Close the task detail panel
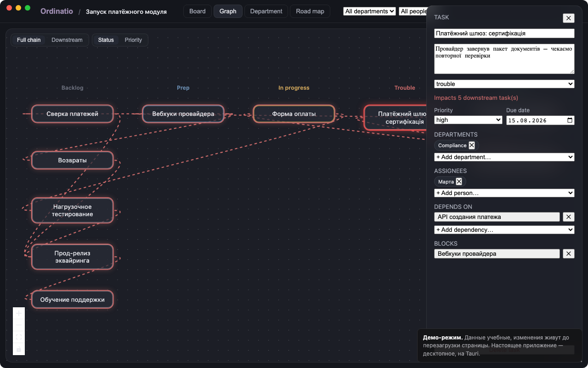Viewport: 588px width, 368px height. pyautogui.click(x=569, y=18)
